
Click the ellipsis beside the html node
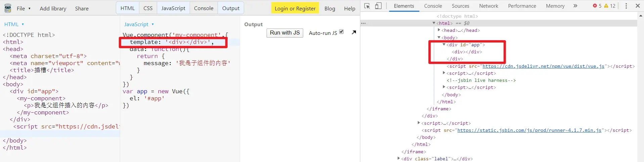[x=363, y=23]
